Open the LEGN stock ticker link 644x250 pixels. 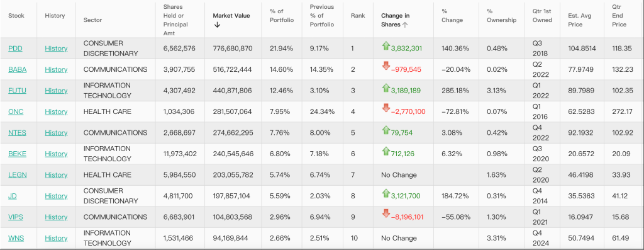pyautogui.click(x=17, y=175)
